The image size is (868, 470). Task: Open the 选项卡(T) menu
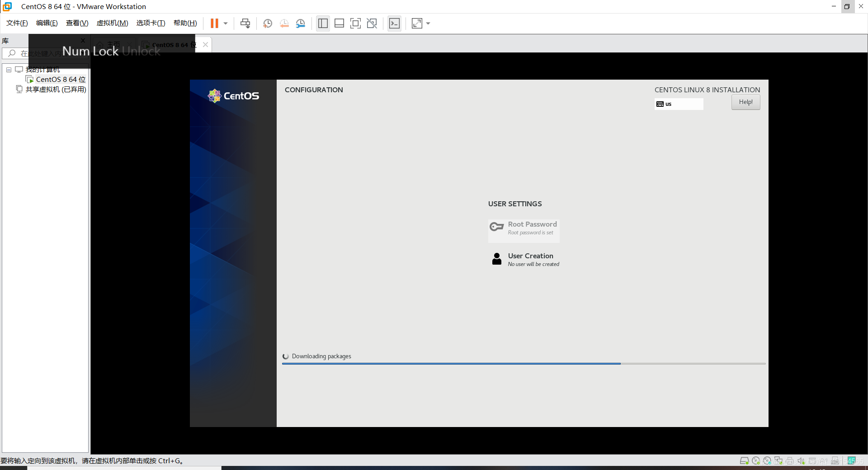[151, 23]
